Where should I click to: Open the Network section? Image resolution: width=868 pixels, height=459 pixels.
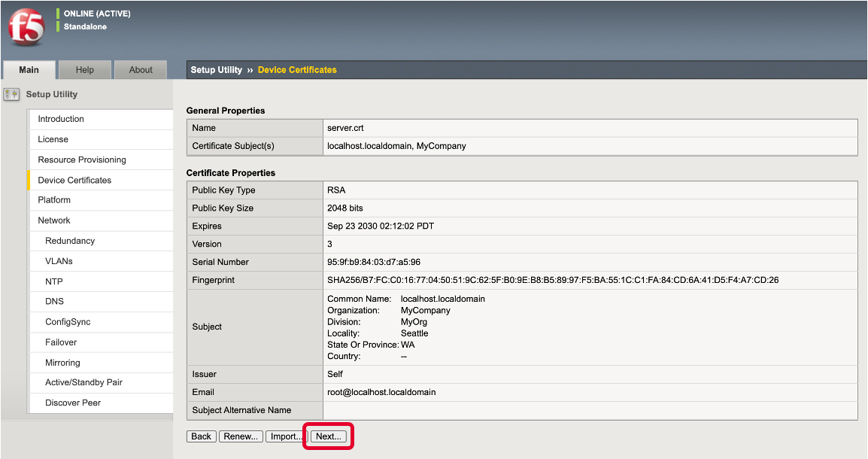(x=100, y=220)
